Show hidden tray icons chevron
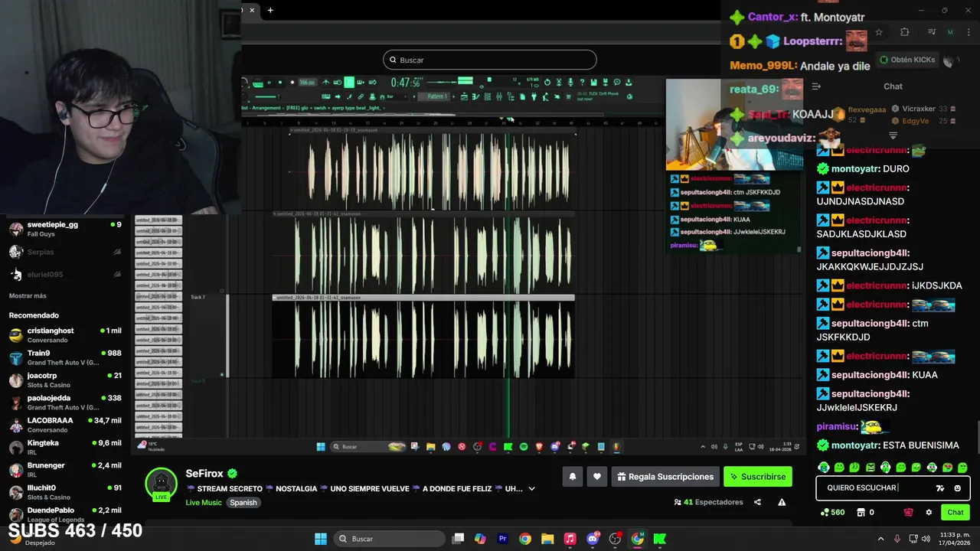 point(880,539)
